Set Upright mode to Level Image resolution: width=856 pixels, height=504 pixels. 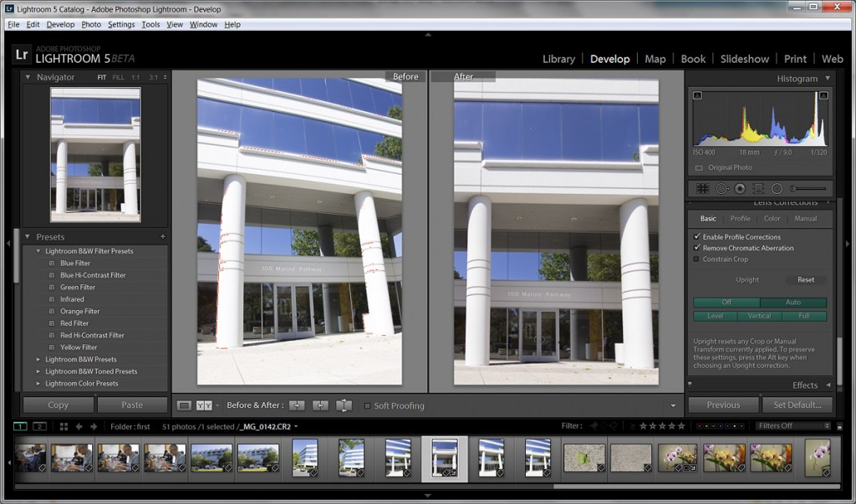[x=716, y=316]
